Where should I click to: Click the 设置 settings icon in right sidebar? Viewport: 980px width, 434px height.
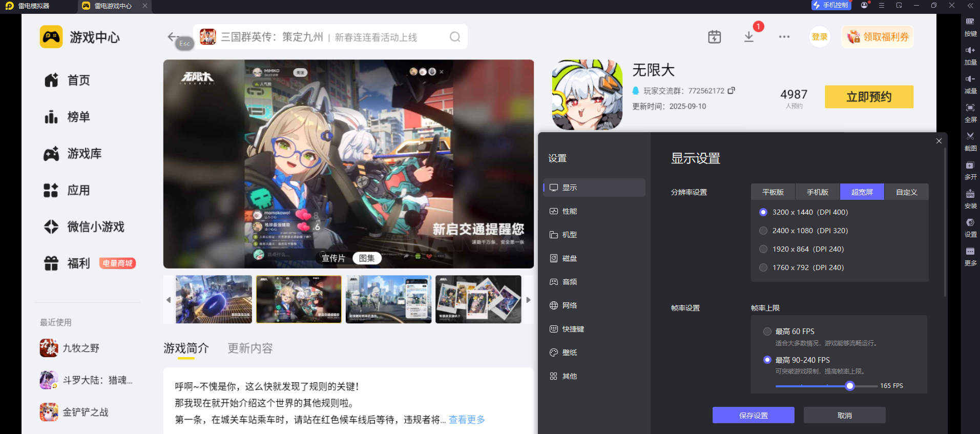(x=970, y=228)
